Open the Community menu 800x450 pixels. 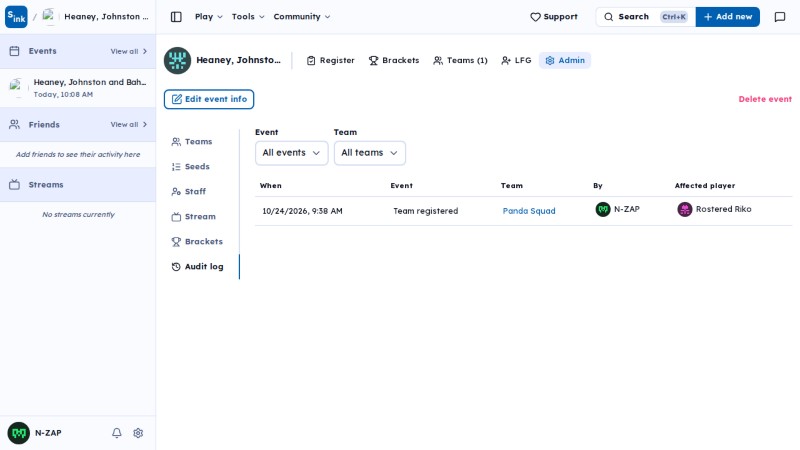[x=302, y=17]
